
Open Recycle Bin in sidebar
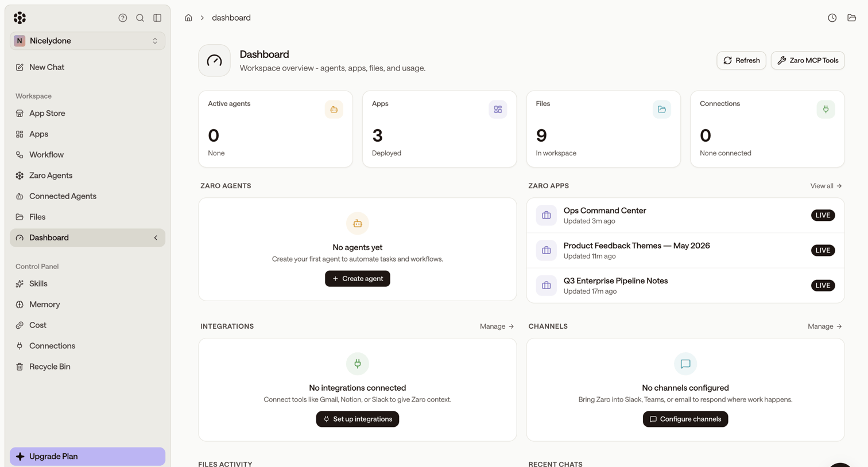point(87,367)
